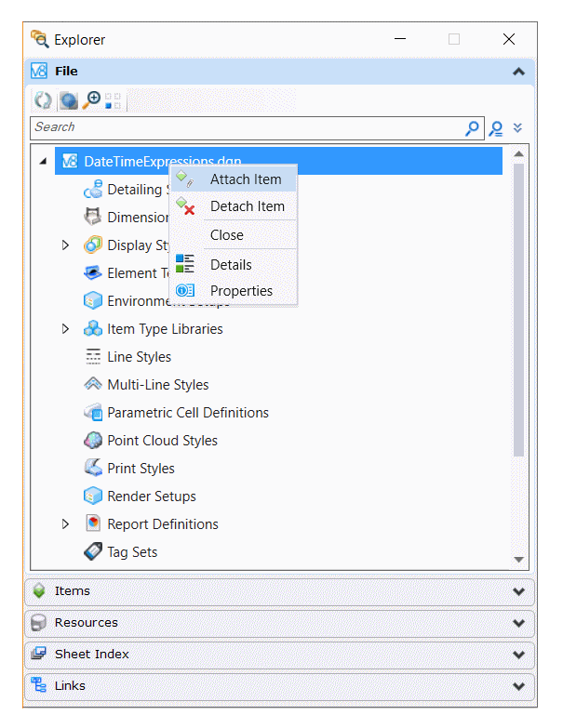Expand the Resources section
The width and height of the screenshot is (563, 728).
point(518,623)
